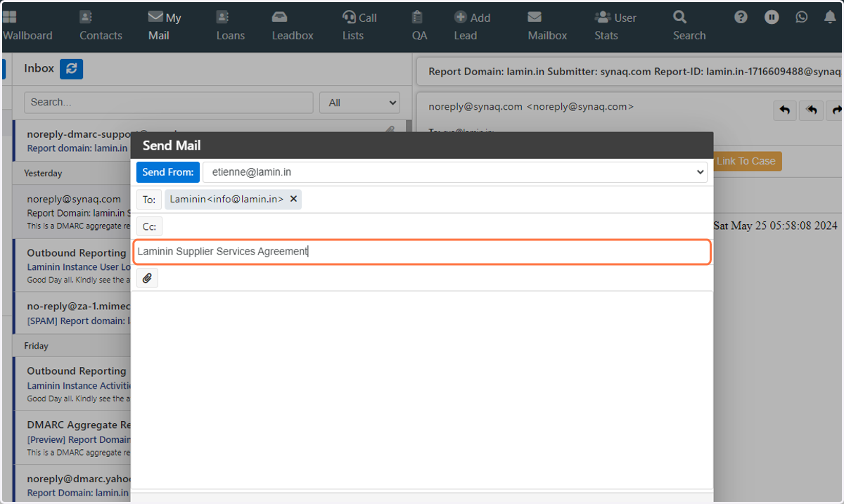
Task: Open User Stats
Action: click(x=615, y=27)
